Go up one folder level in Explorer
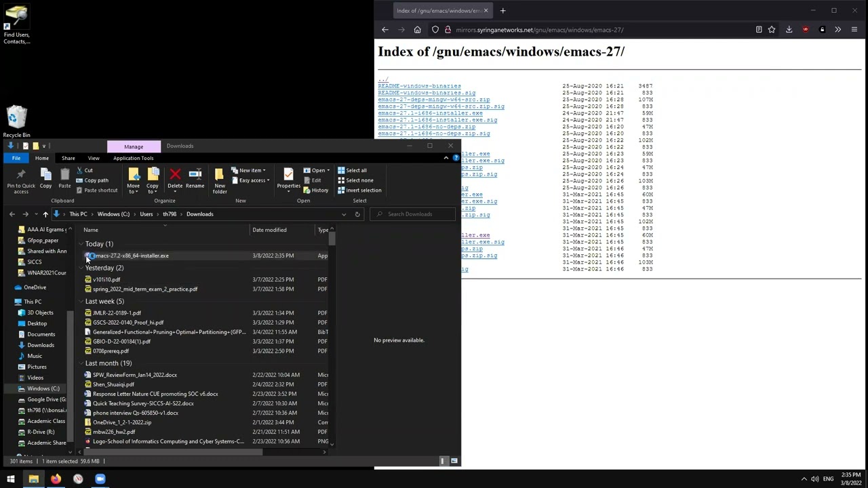 [45, 214]
